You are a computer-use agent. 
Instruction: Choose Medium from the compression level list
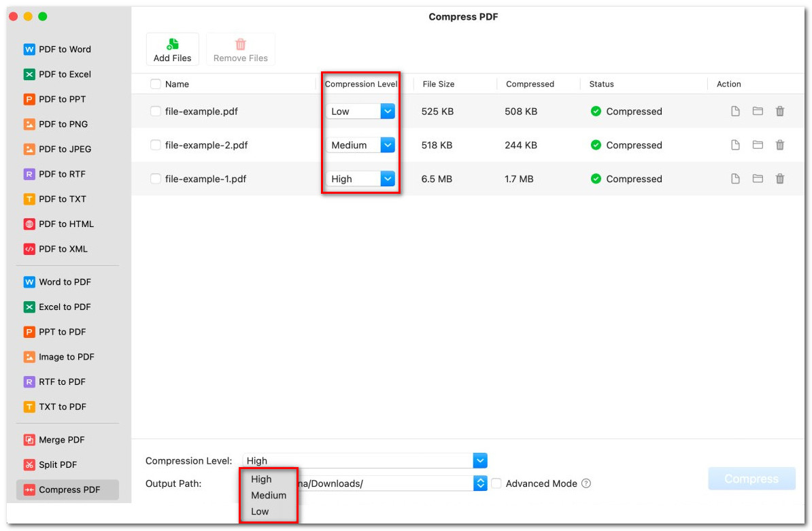[x=269, y=496]
